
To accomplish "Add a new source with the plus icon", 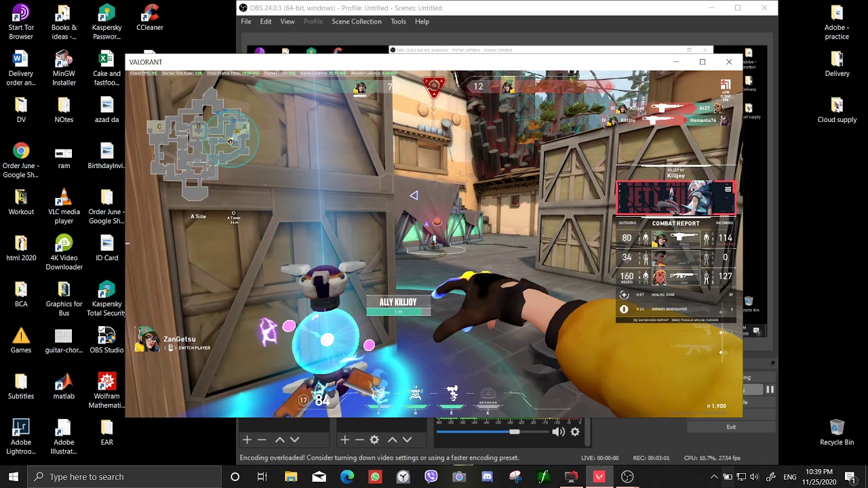I will coord(344,440).
